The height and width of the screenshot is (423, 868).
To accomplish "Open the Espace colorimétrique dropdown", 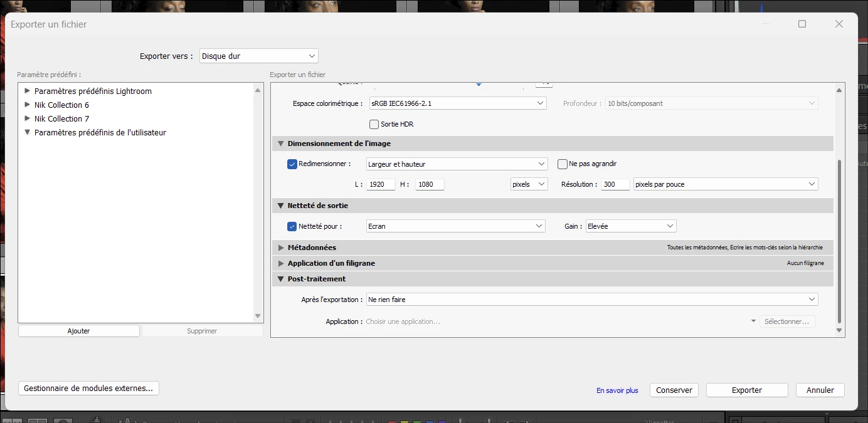I will 457,103.
